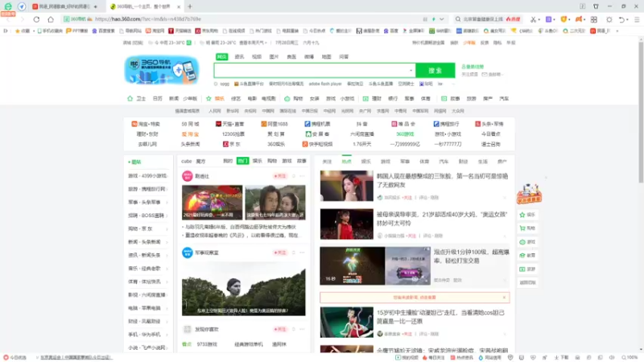Click the 100% zoom level in status bar
The image size is (644, 362).
630,357
